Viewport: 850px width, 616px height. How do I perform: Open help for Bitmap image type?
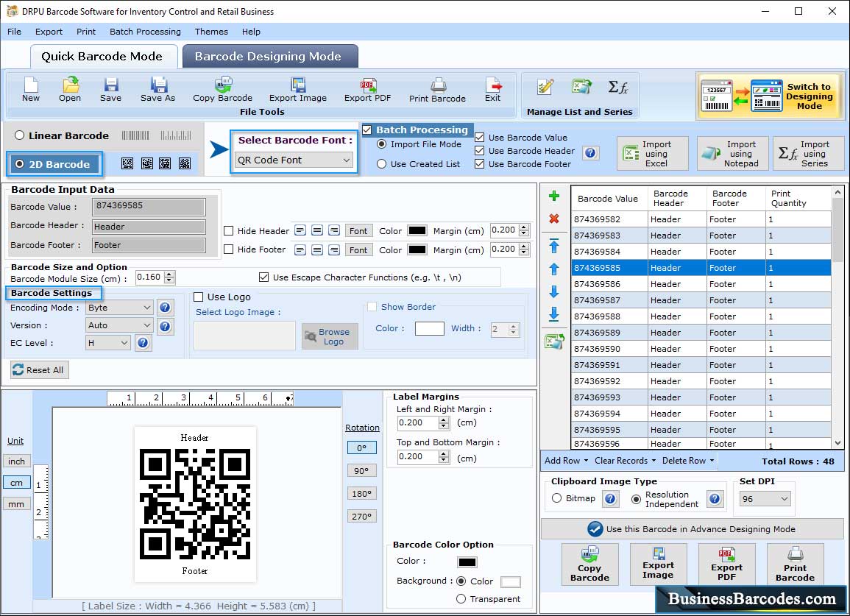610,498
